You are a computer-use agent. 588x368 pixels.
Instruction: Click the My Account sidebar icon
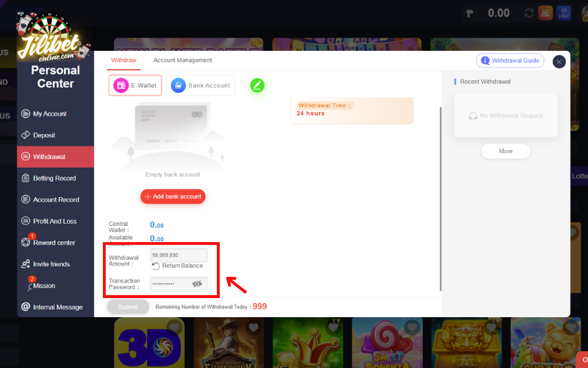tap(26, 113)
